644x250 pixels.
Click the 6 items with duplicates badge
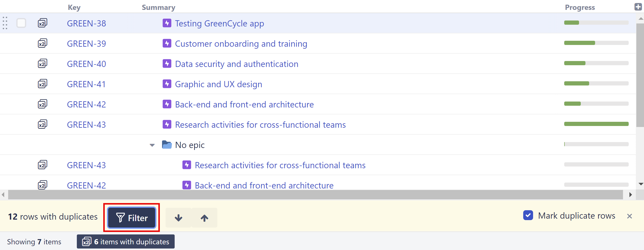pyautogui.click(x=125, y=242)
